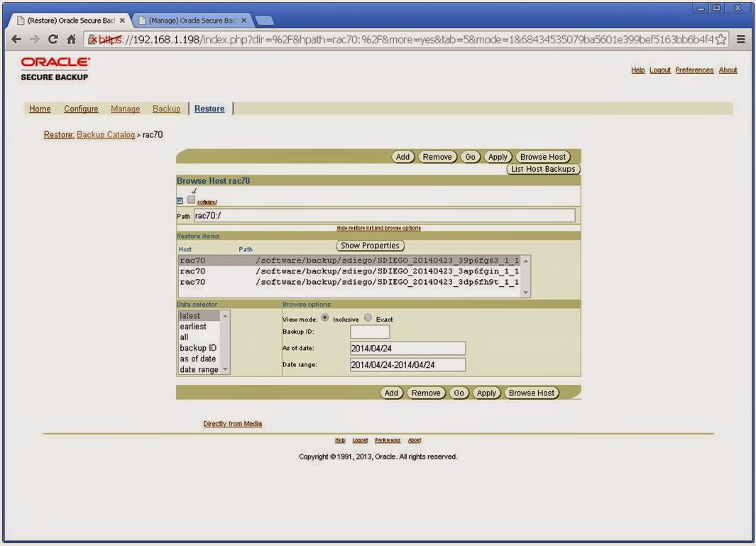Click the bottom Apply button
Screen dimensions: 756x546
[x=486, y=393]
